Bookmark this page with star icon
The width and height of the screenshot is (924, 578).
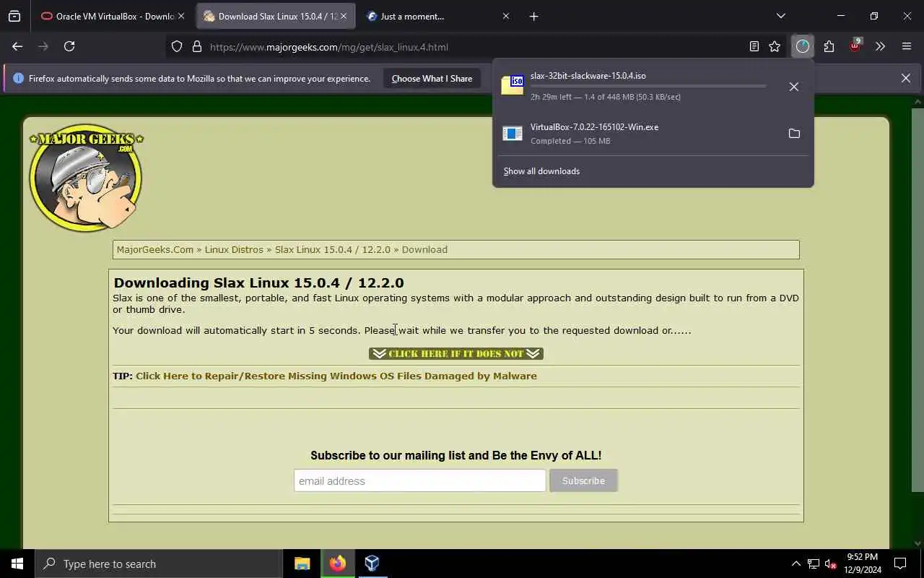click(775, 46)
